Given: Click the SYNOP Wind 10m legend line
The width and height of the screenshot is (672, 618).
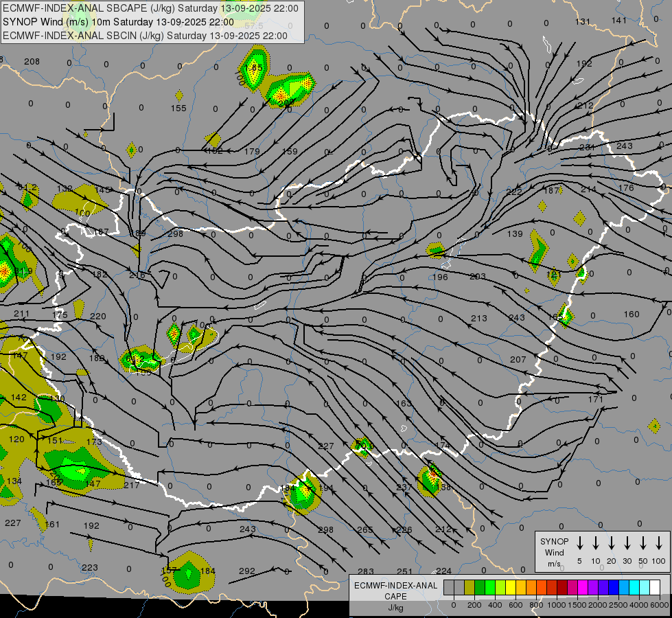Looking at the screenshot, I should [118, 22].
